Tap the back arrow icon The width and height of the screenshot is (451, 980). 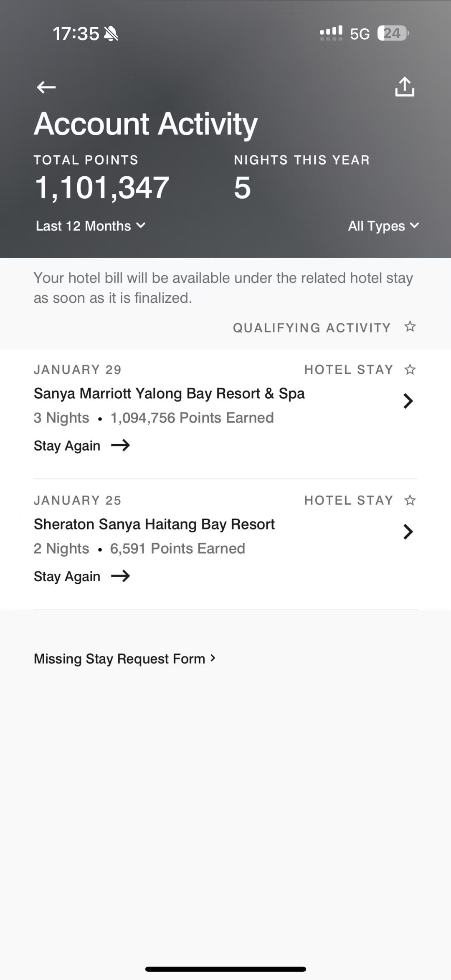(46, 87)
